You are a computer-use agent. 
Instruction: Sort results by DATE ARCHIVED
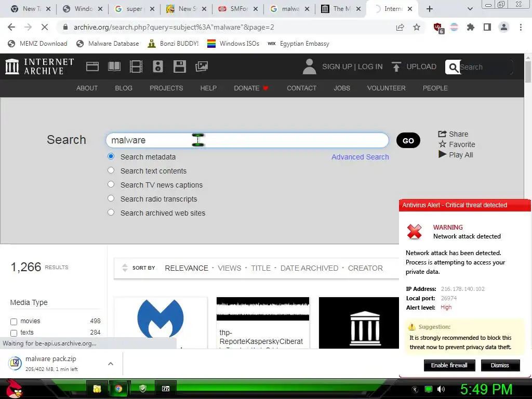click(x=309, y=268)
